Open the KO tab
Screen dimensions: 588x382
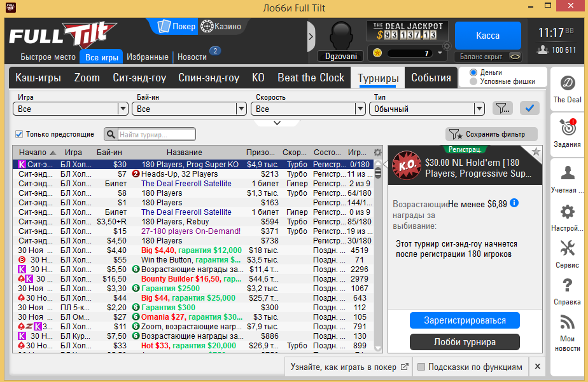pos(258,78)
